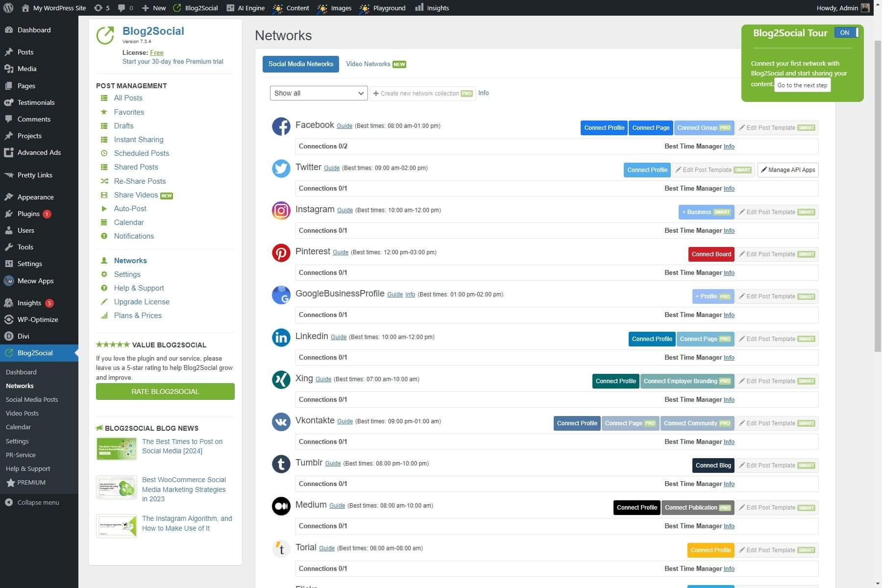Open Scheduled Posts in Post Management

coord(141,153)
